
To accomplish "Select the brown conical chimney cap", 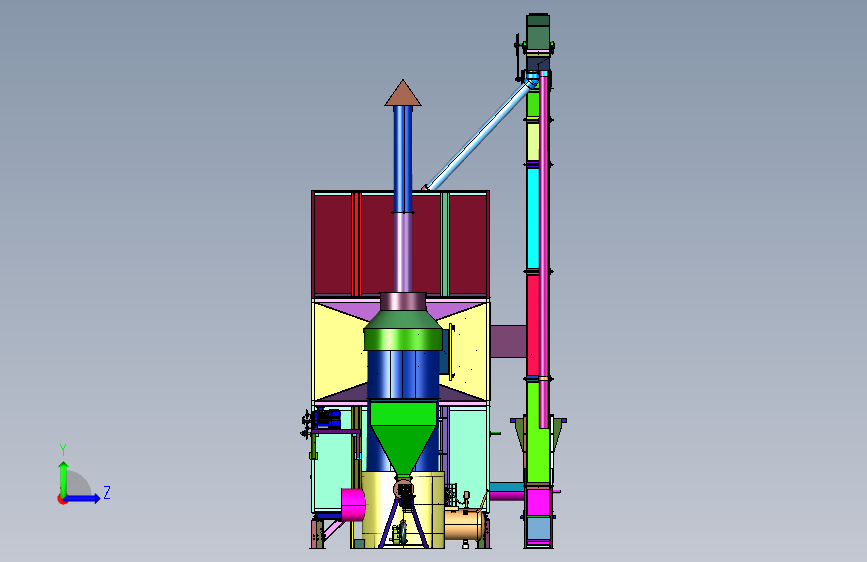I will (x=403, y=93).
